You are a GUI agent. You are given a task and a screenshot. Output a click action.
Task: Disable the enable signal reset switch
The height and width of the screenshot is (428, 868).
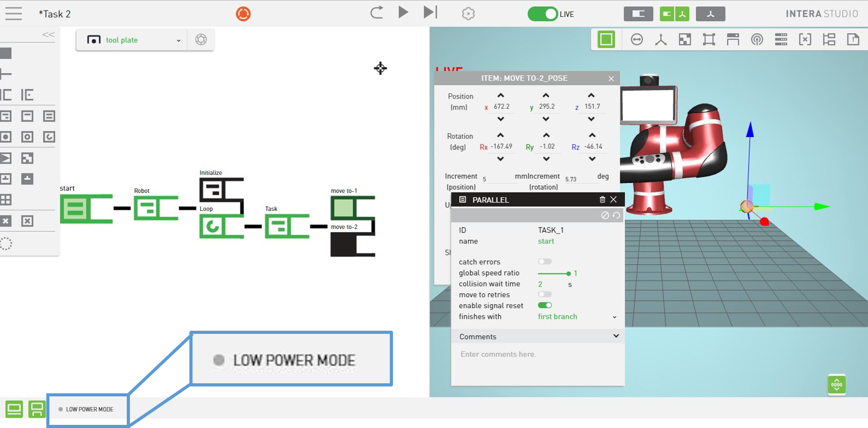(545, 305)
